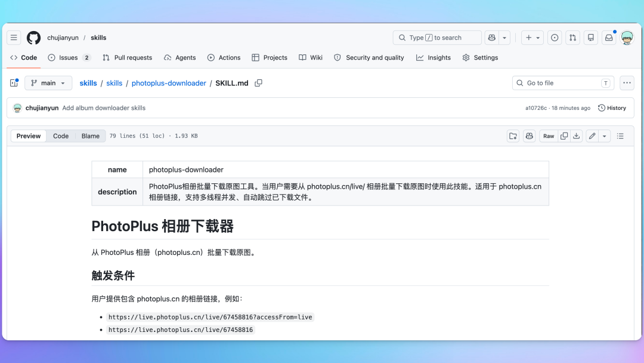This screenshot has height=363, width=644.
Task: Switch to the Insights tab
Action: (x=434, y=57)
